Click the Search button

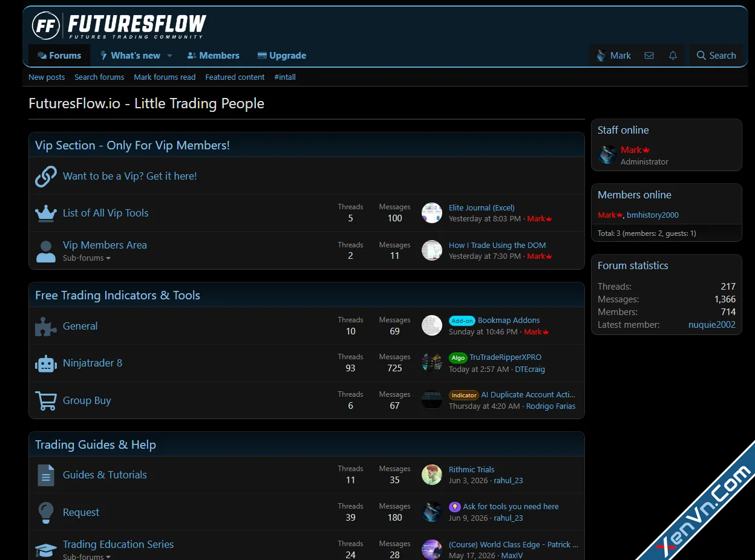pos(716,55)
